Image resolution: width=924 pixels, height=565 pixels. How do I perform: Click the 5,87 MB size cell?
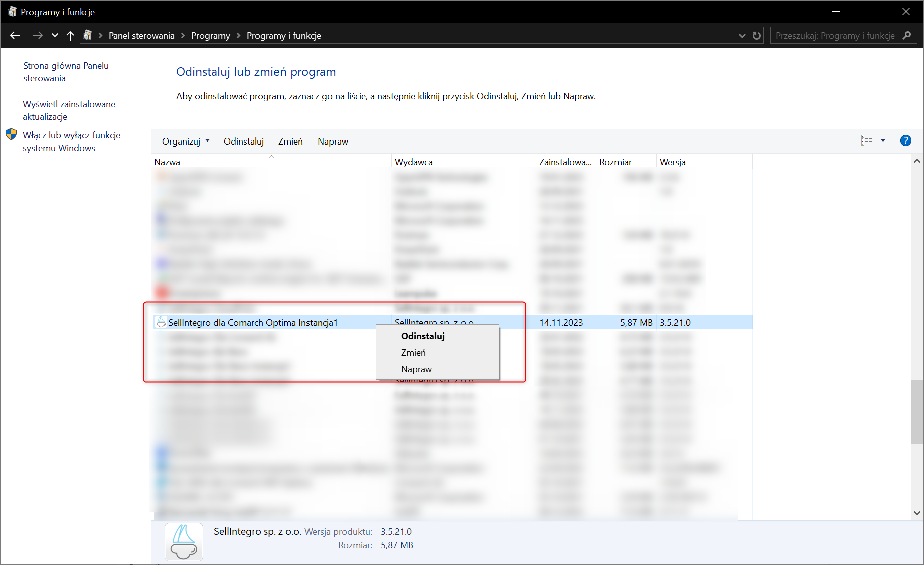(636, 323)
